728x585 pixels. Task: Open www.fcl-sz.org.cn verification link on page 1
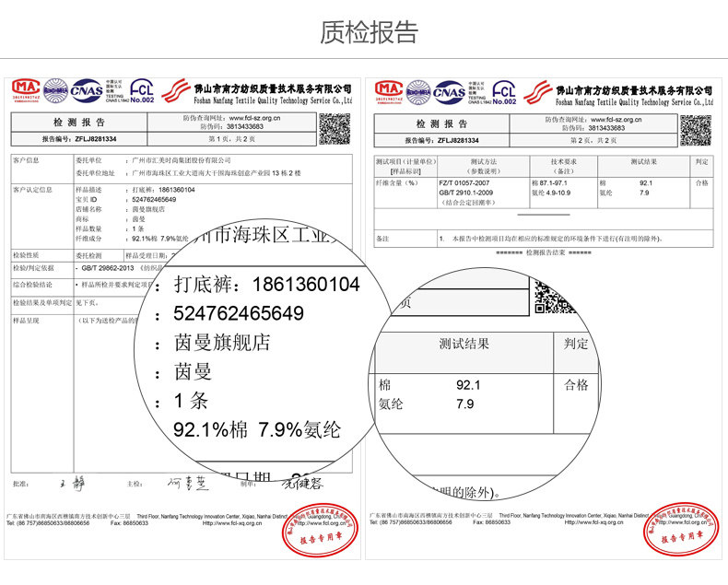click(x=255, y=118)
